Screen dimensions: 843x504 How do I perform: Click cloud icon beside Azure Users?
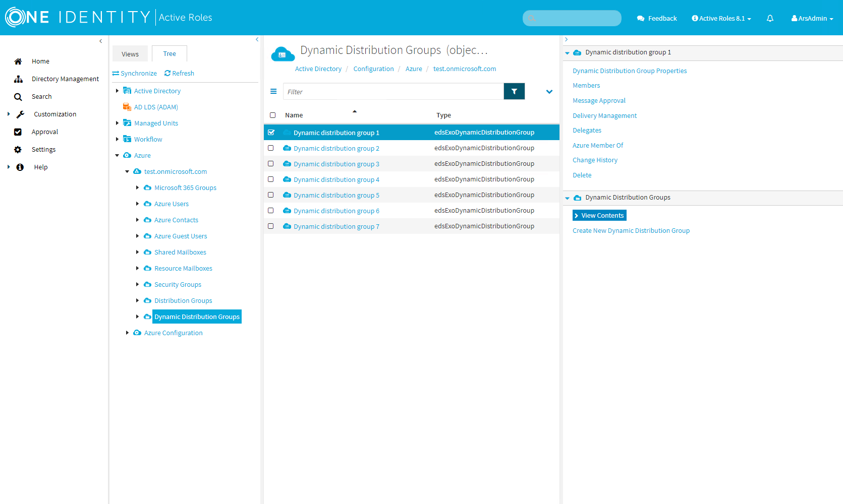[147, 204]
